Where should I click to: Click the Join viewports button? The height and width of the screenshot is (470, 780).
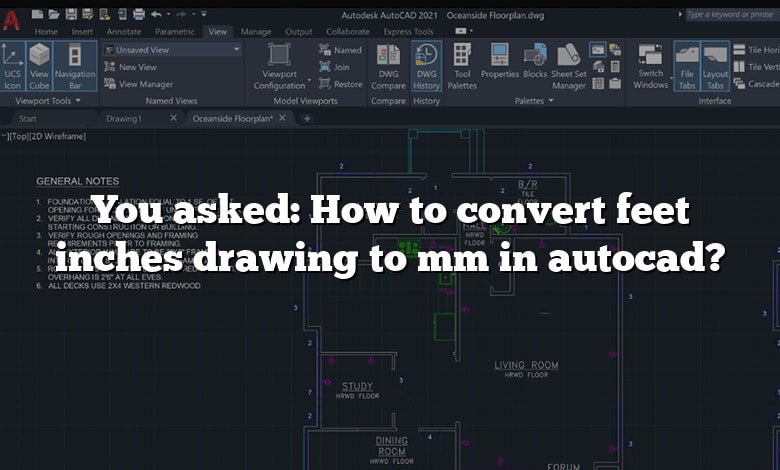pyautogui.click(x=334, y=67)
